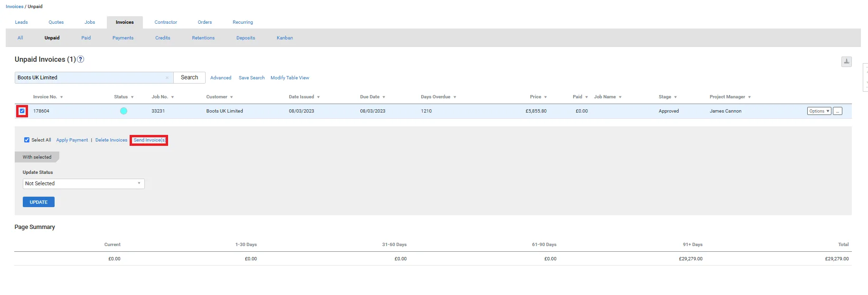868x295 pixels.
Task: Click invoice number 178604
Action: click(41, 111)
